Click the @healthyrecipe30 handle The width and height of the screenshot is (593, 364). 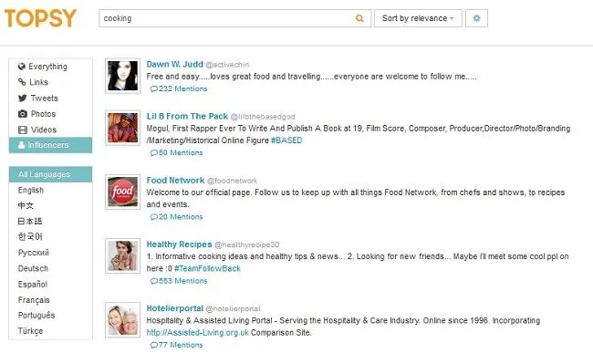tap(247, 244)
